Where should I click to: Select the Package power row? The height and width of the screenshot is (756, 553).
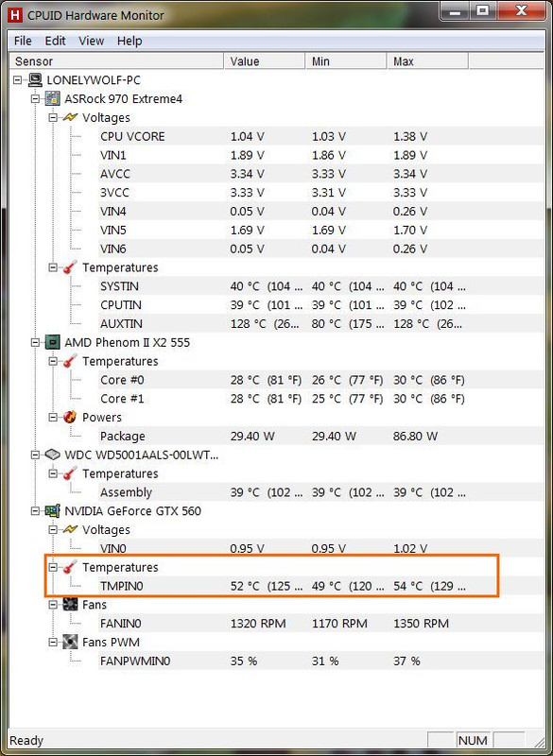click(320, 436)
